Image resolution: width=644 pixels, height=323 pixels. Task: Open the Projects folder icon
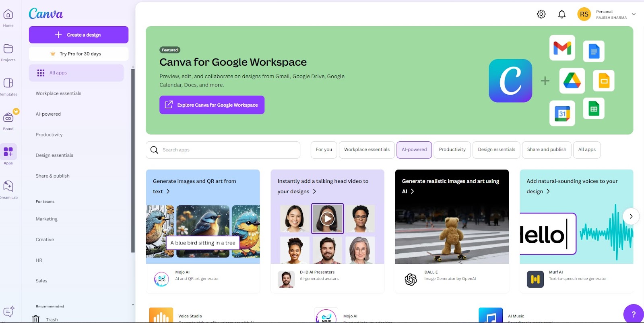pos(8,49)
